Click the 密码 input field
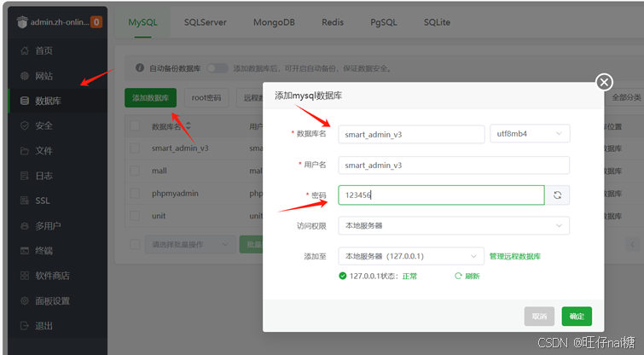 (441, 195)
